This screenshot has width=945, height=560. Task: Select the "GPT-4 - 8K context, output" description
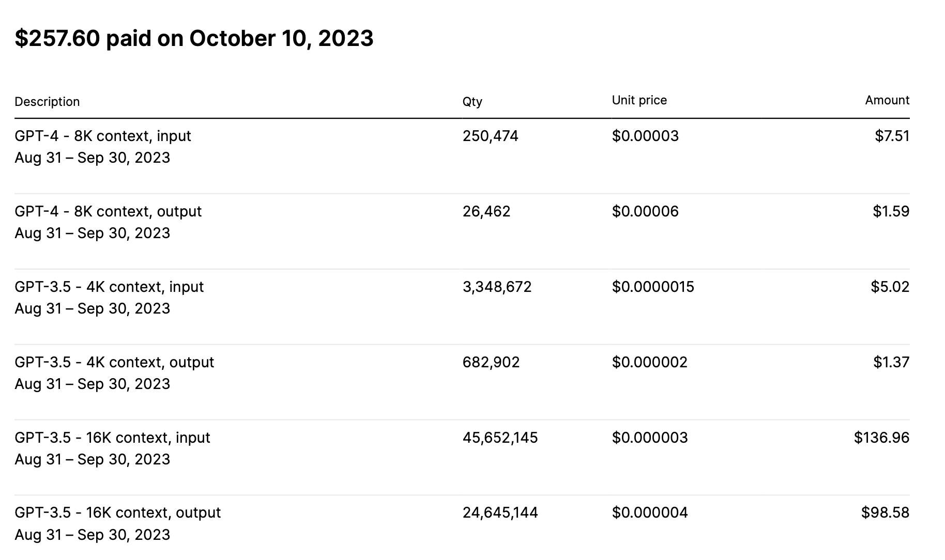pos(108,211)
